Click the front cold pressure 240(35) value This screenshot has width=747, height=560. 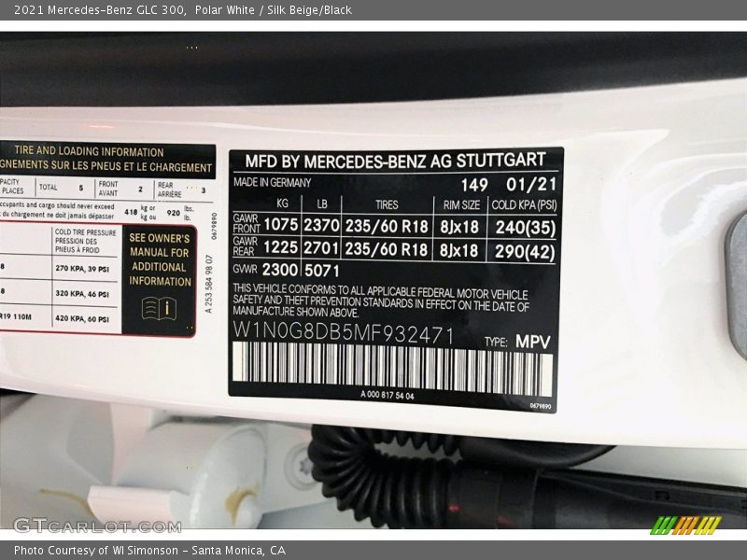[525, 225]
